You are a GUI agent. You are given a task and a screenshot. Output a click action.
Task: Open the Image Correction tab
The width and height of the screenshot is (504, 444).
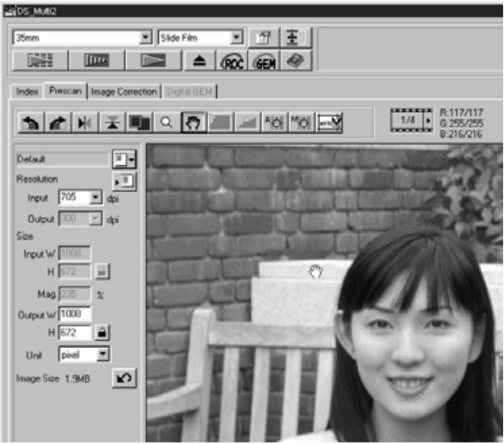point(123,92)
